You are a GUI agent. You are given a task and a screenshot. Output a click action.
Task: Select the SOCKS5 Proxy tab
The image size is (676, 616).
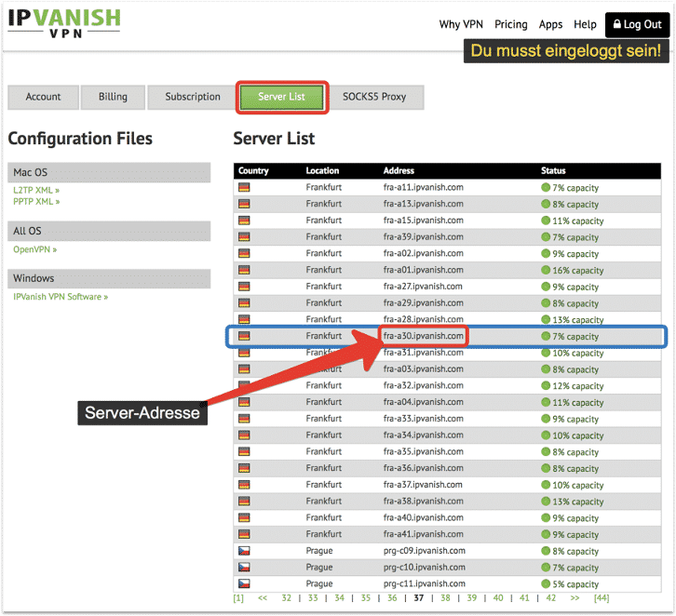click(x=375, y=97)
